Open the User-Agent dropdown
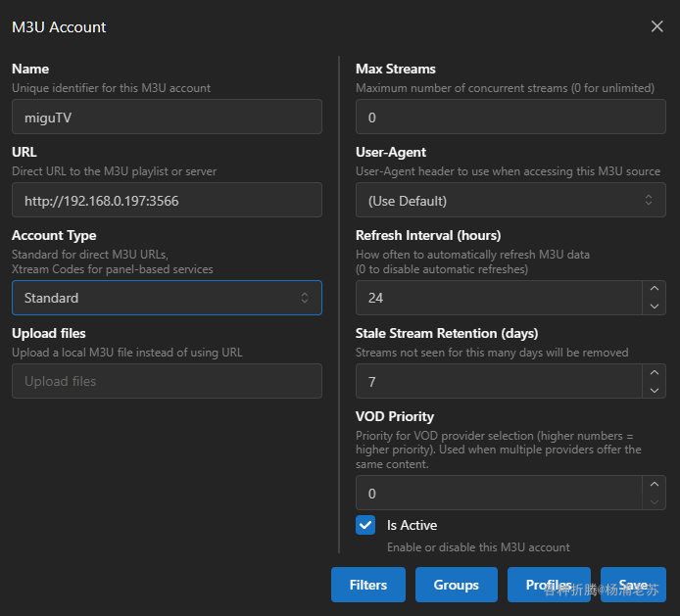This screenshot has width=680, height=616. [510, 200]
